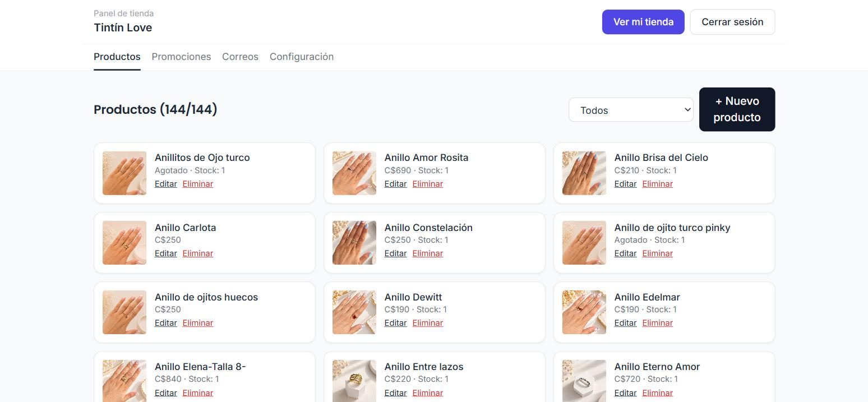Delete Anillo Brisa del Cielo

point(657,184)
